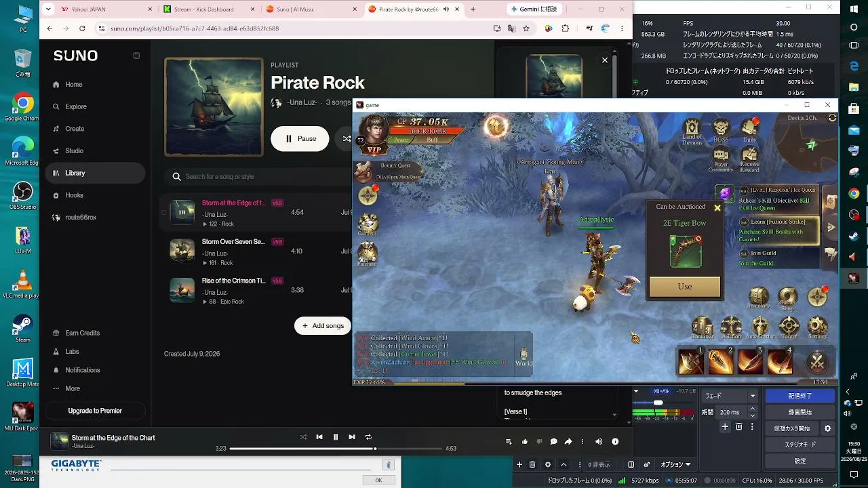Collapse the Suno sidebar
Viewport: 868px width, 488px height.
point(136,56)
